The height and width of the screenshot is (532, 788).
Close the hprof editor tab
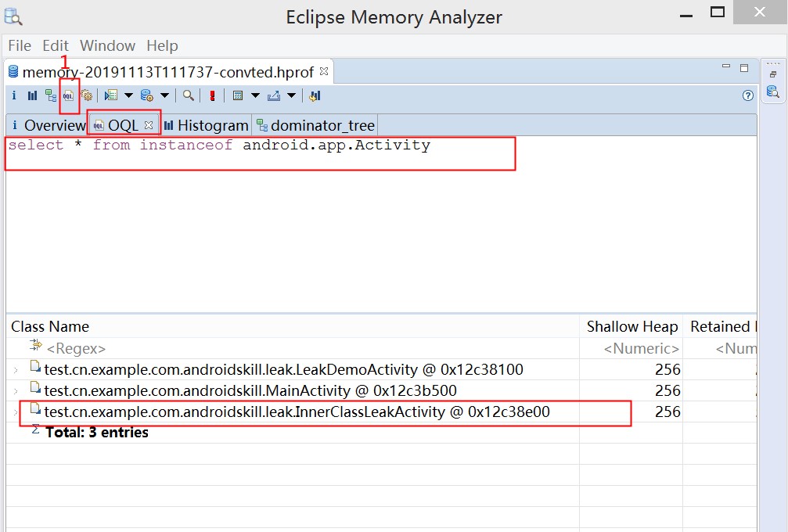click(324, 71)
